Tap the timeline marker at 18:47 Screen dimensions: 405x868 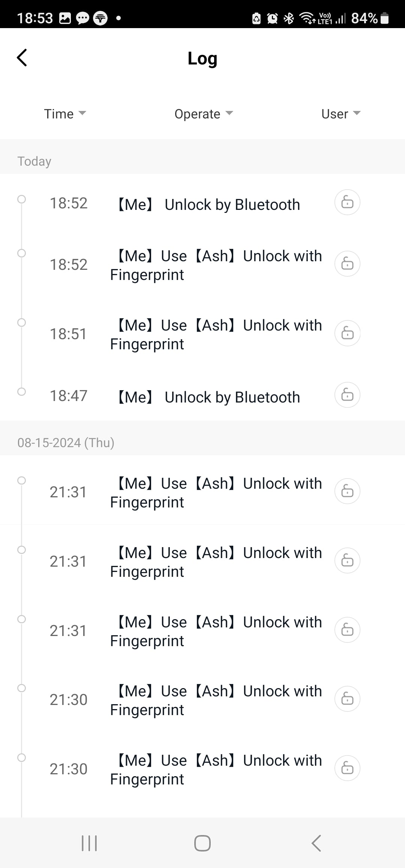click(x=22, y=392)
